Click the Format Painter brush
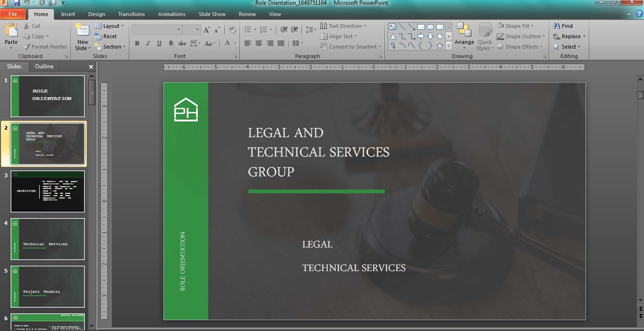 (26, 47)
